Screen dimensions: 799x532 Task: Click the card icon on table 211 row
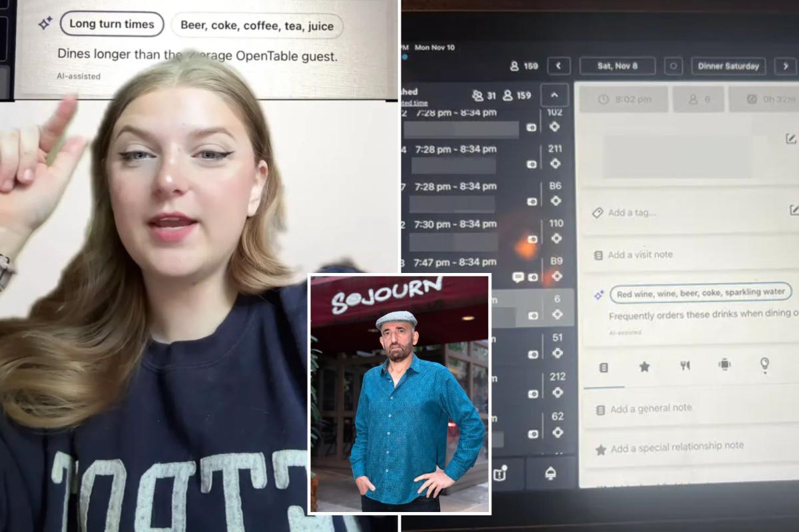[x=533, y=164]
